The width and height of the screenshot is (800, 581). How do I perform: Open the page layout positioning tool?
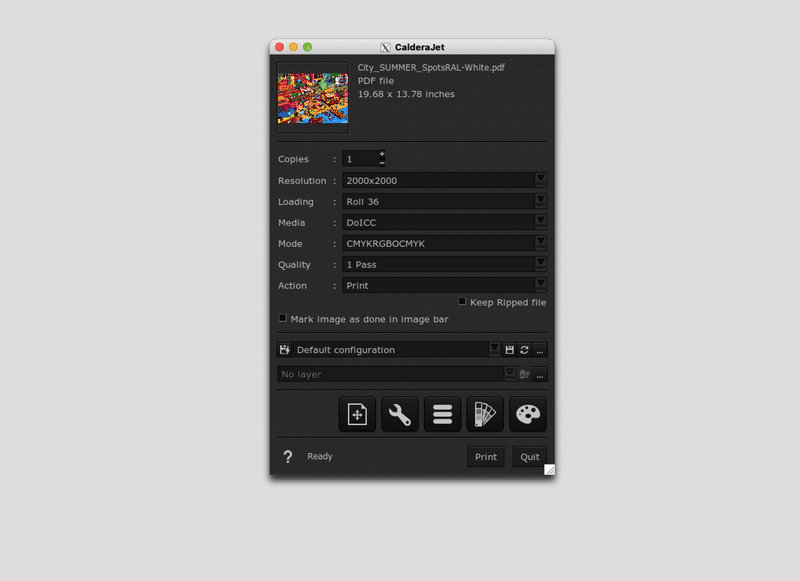tap(357, 414)
